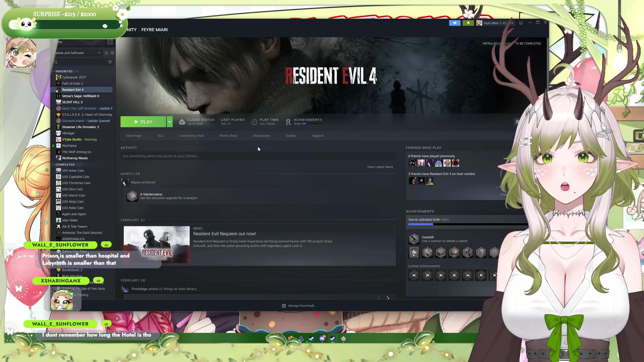The width and height of the screenshot is (644, 362).
Task: Switch to Big Picture mode icon
Action: click(521, 23)
